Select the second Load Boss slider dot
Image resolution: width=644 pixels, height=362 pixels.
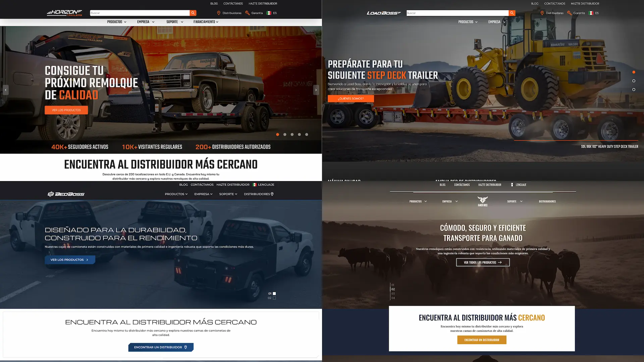634,81
